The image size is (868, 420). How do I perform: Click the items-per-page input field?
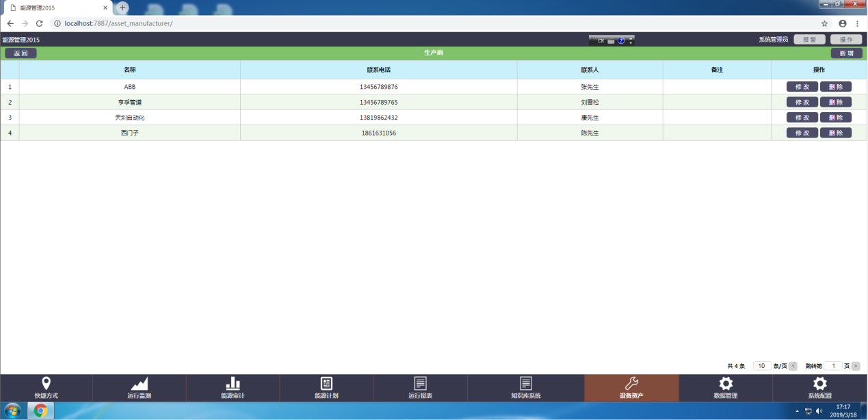pyautogui.click(x=761, y=366)
